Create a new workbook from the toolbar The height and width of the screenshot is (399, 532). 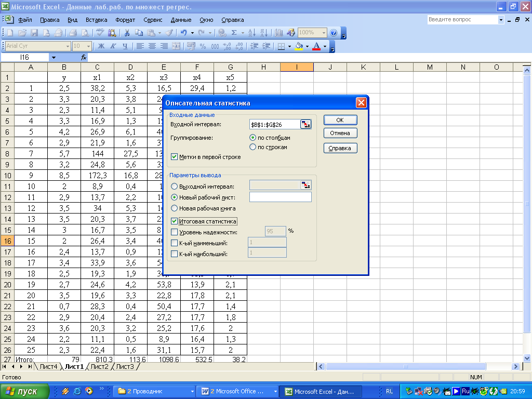click(10, 33)
